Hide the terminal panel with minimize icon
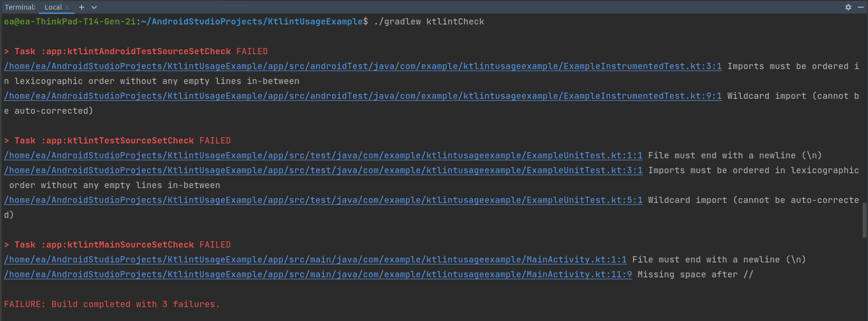The image size is (868, 321). (861, 7)
